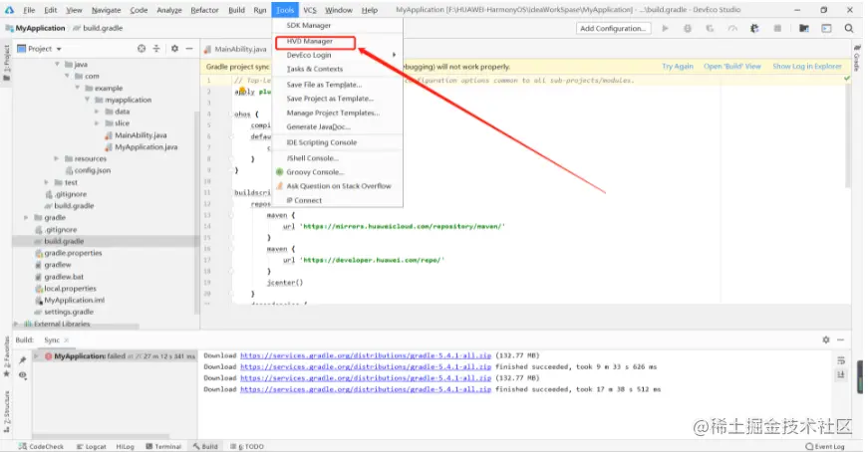This screenshot has width=868, height=452.
Task: Click Open 'Build' View link
Action: 731,67
